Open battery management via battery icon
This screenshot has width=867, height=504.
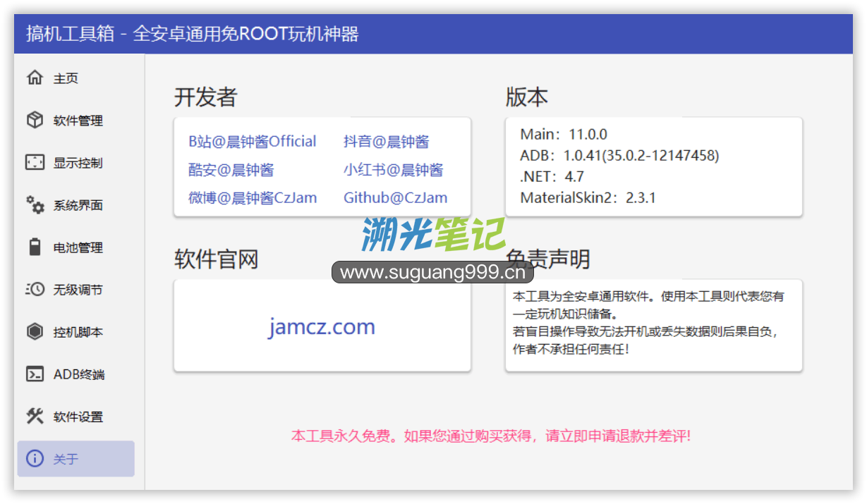pos(35,247)
